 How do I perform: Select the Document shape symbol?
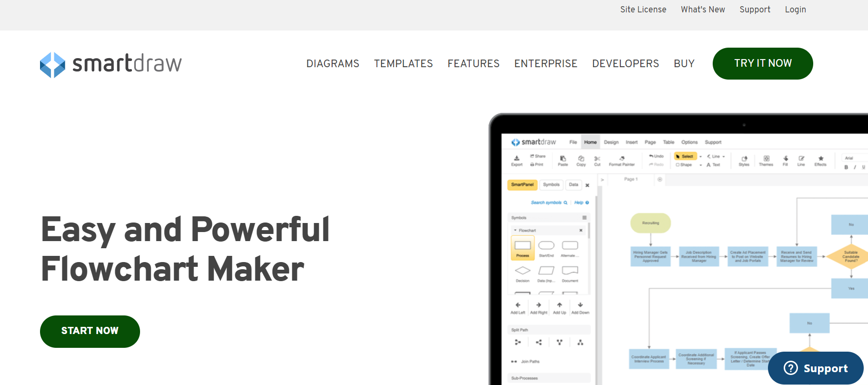tap(570, 274)
